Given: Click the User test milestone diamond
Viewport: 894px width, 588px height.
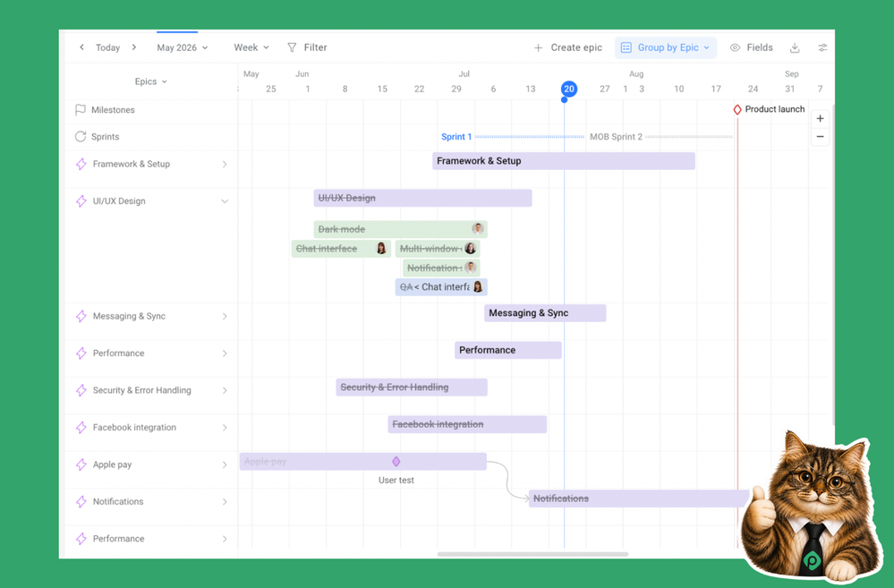Looking at the screenshot, I should coord(396,462).
